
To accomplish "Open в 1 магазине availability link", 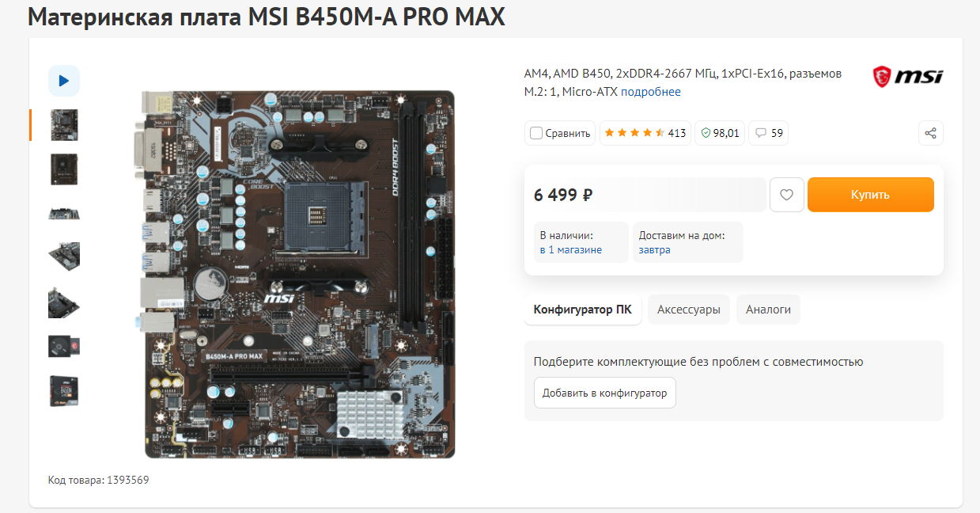I will tap(571, 249).
